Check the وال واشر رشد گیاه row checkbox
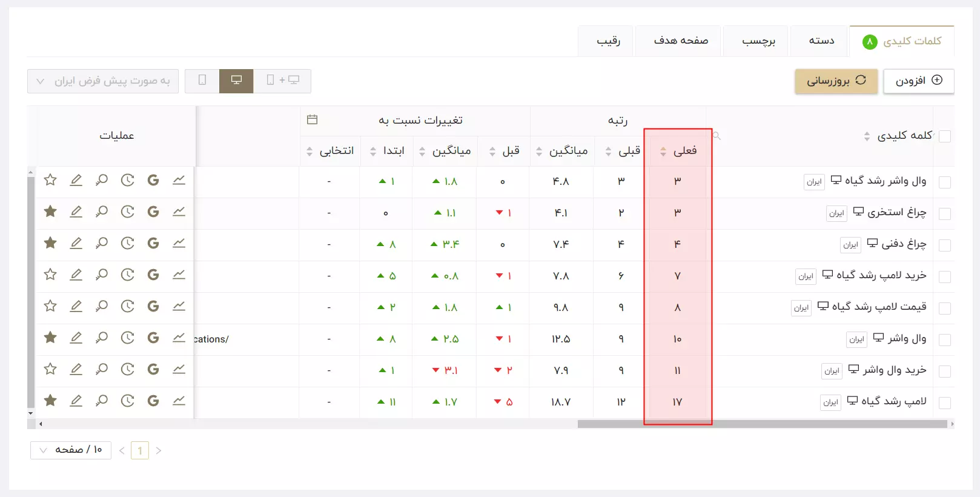This screenshot has width=980, height=497. point(944,182)
